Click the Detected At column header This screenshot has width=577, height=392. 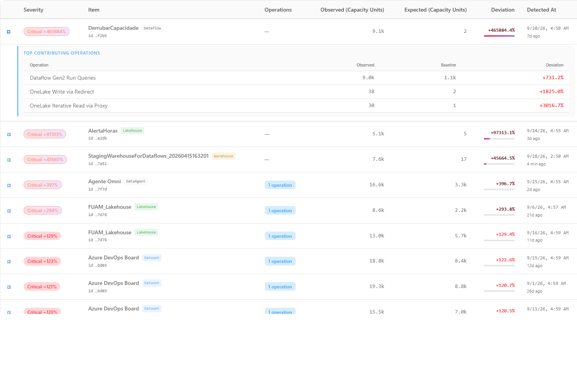click(x=541, y=10)
